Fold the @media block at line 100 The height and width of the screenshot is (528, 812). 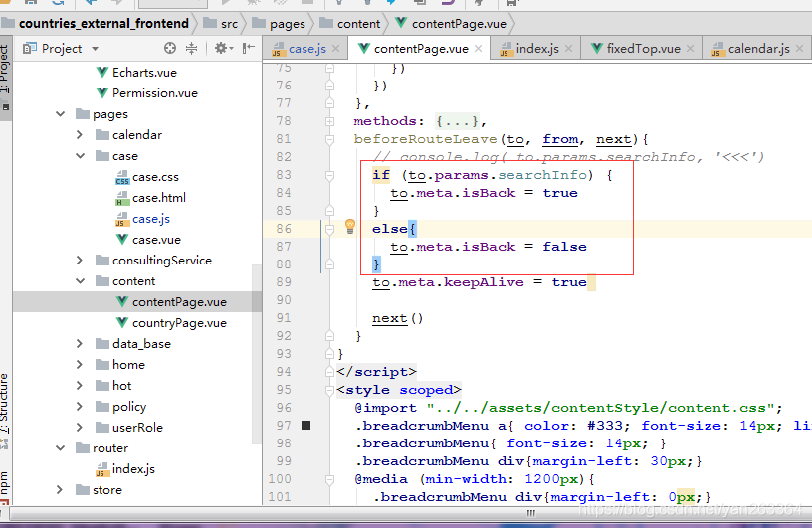click(x=330, y=479)
